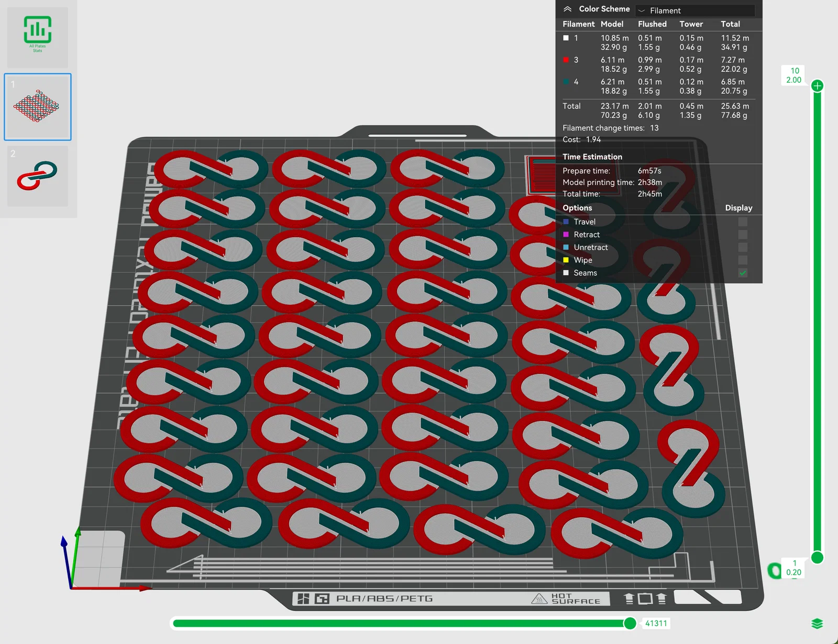
Task: Uncheck the Seams display checkbox
Action: (x=743, y=273)
